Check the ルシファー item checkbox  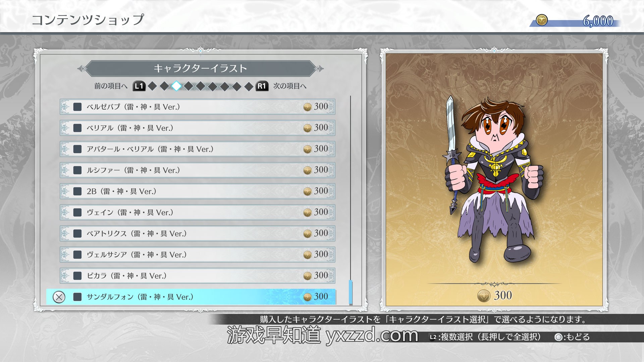coord(77,170)
